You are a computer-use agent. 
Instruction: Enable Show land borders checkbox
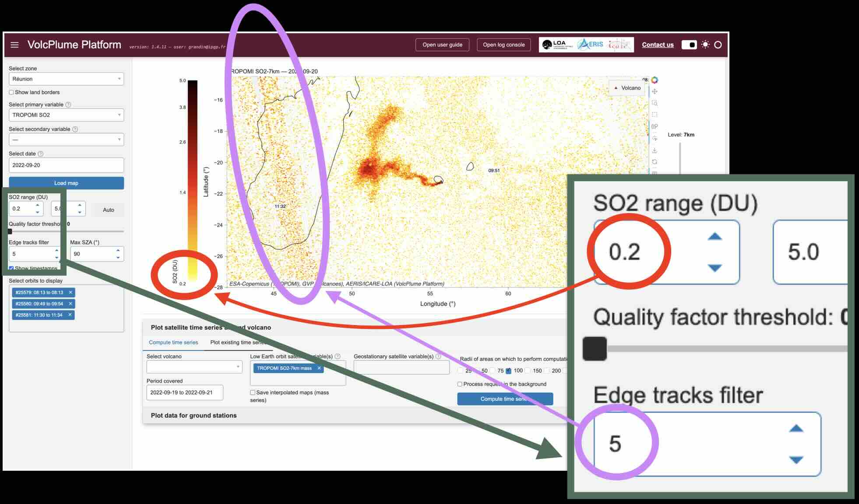tap(11, 92)
